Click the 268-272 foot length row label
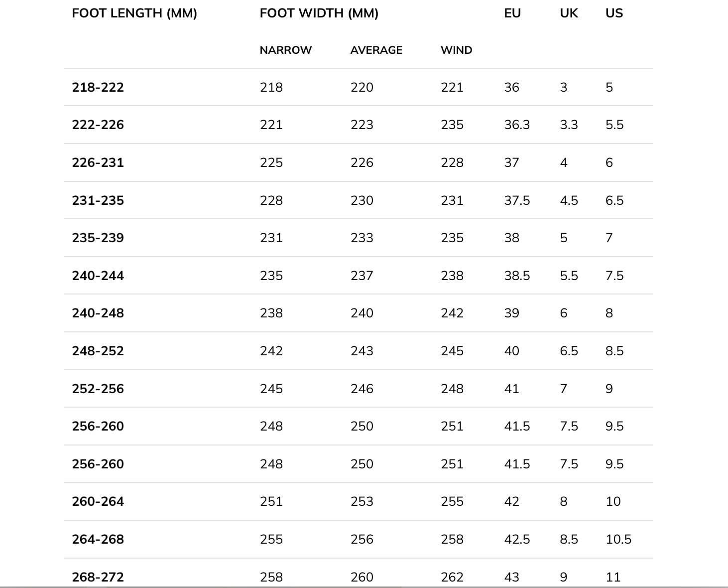728x588 pixels. (98, 577)
